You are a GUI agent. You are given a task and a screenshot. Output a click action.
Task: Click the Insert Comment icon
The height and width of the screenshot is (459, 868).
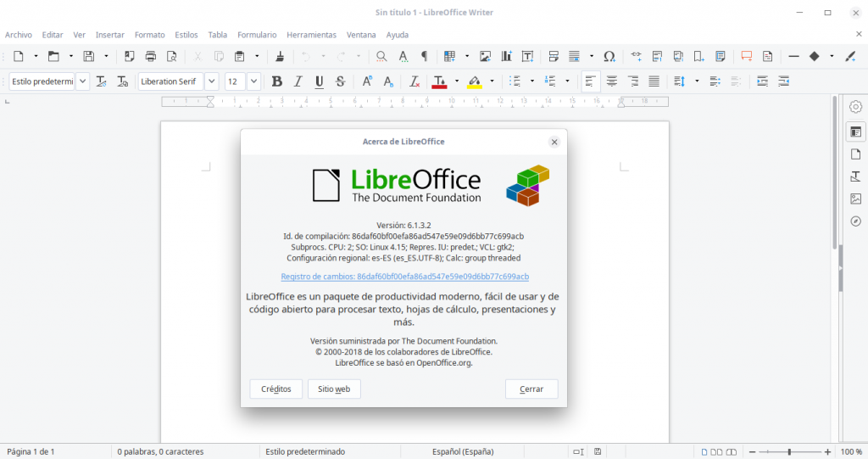click(x=747, y=56)
